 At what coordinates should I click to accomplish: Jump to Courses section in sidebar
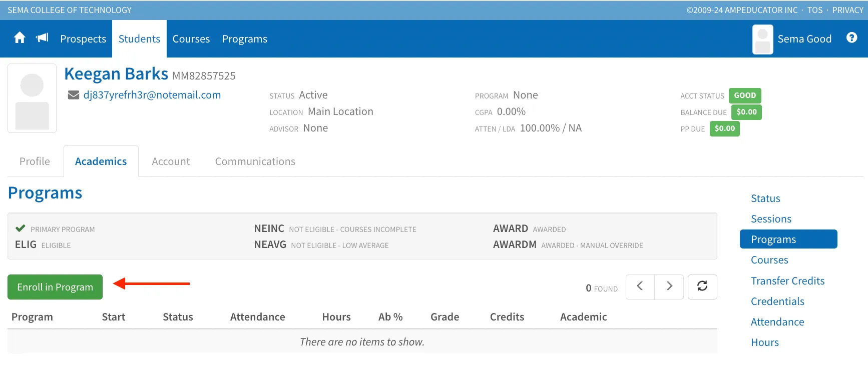[769, 260]
